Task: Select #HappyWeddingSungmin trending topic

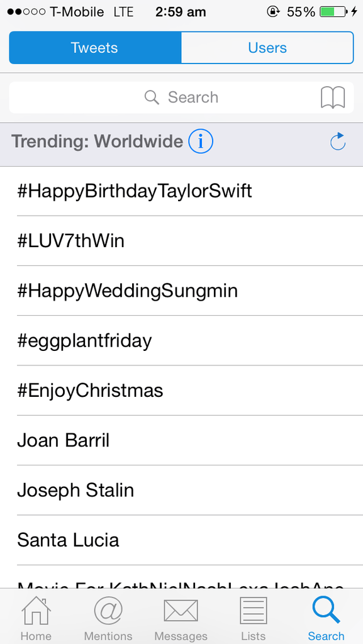Action: 181,291
